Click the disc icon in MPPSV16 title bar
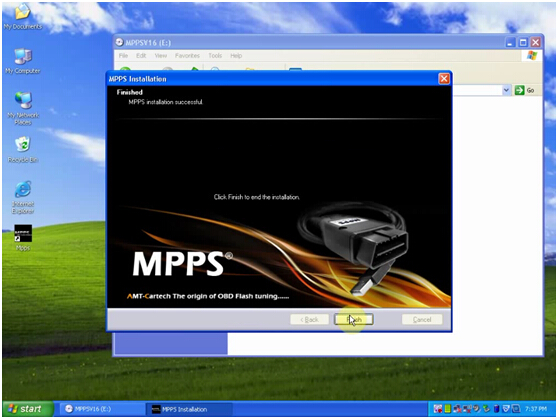The height and width of the screenshot is (419, 558). click(x=119, y=42)
